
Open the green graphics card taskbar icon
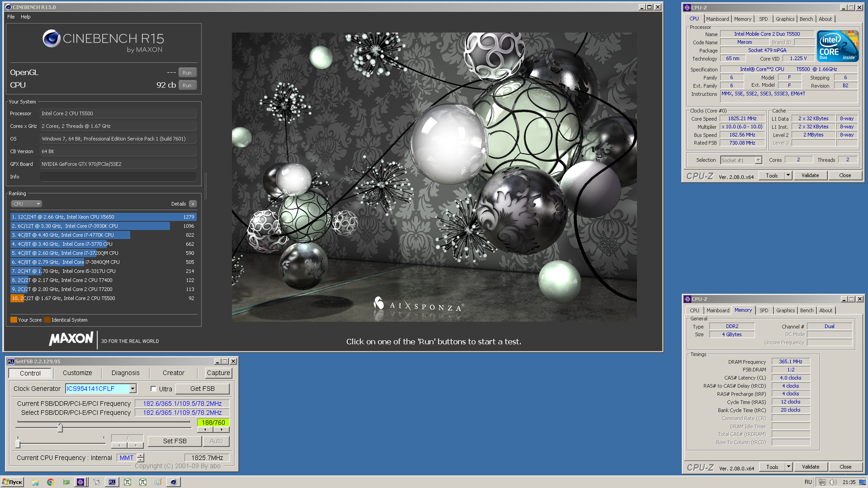tap(66, 482)
